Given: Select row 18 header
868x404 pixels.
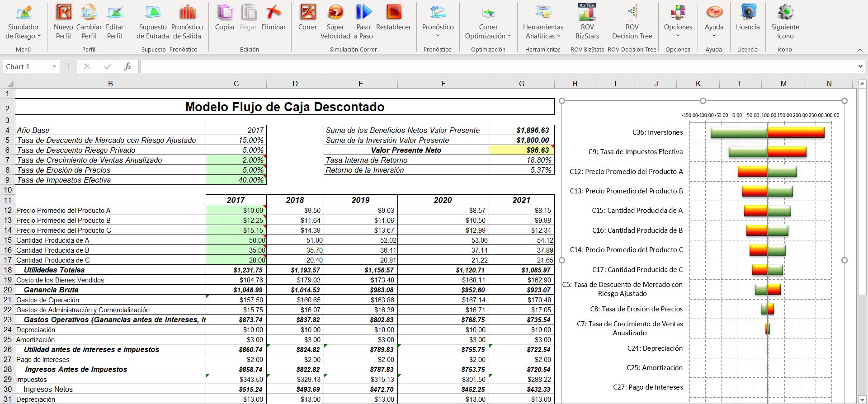Looking at the screenshot, I should [x=8, y=270].
